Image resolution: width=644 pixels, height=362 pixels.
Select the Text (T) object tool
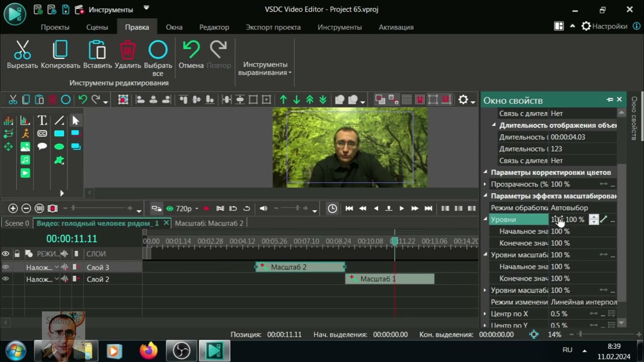pyautogui.click(x=42, y=121)
